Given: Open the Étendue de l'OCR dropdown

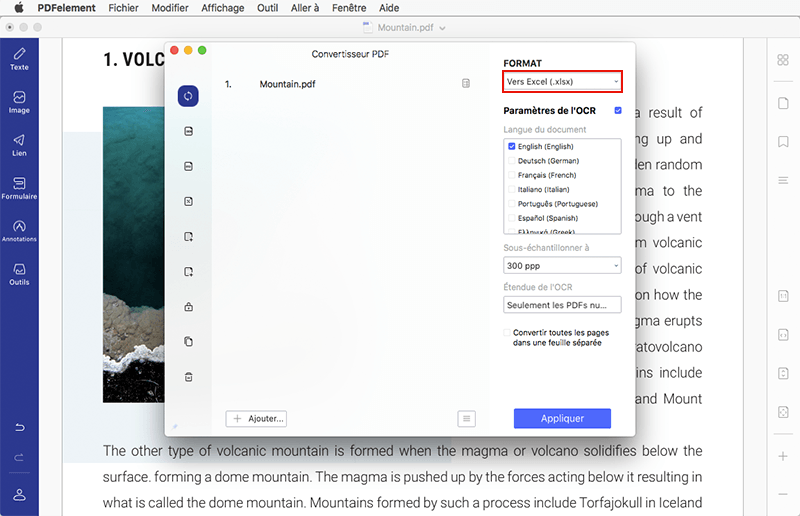Looking at the screenshot, I should 562,305.
